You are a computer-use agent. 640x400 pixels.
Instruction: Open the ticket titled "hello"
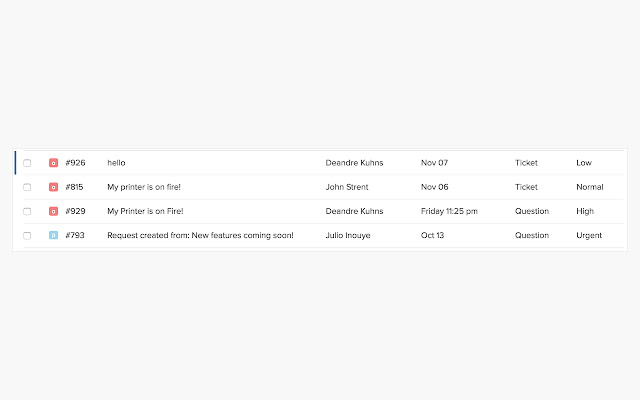(x=116, y=163)
